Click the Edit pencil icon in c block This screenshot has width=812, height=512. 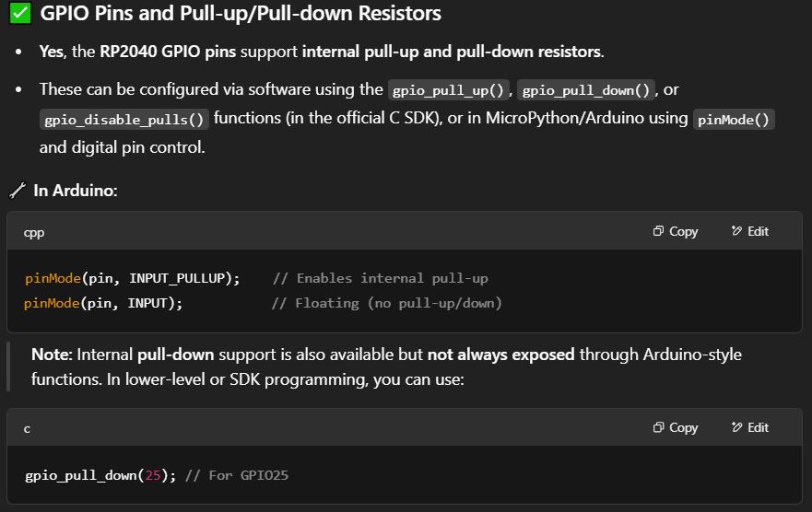click(x=736, y=427)
